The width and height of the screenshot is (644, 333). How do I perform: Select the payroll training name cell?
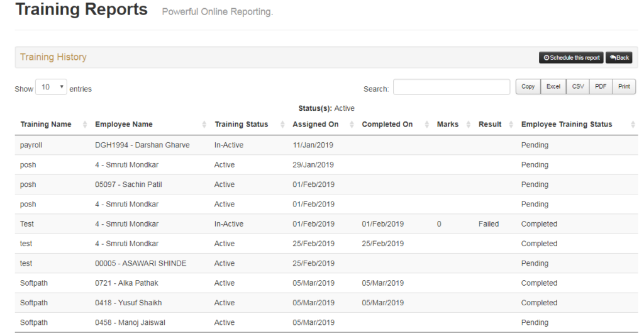click(31, 145)
